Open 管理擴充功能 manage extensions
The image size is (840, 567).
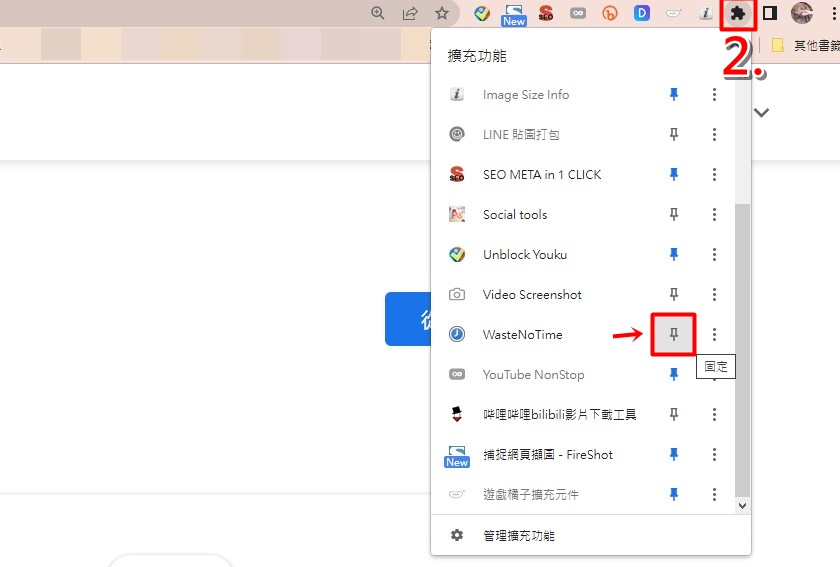(x=590, y=535)
